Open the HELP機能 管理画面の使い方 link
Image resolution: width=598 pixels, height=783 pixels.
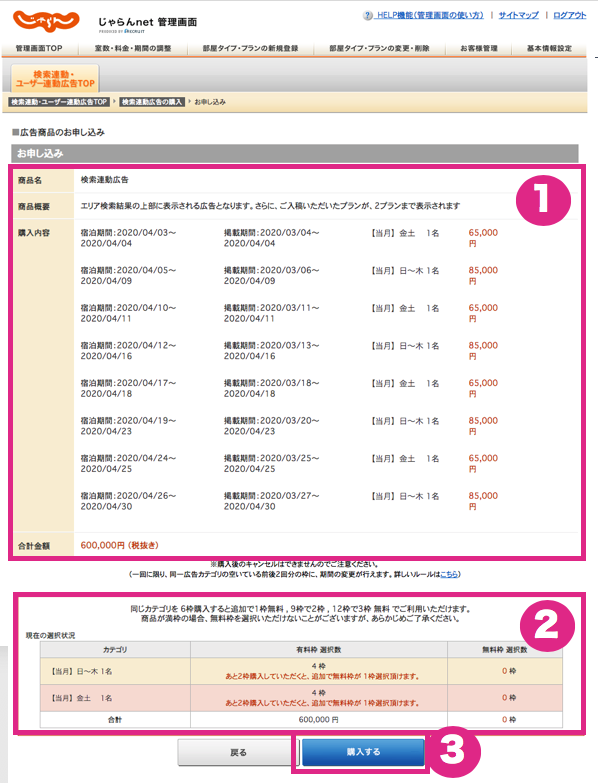click(430, 15)
